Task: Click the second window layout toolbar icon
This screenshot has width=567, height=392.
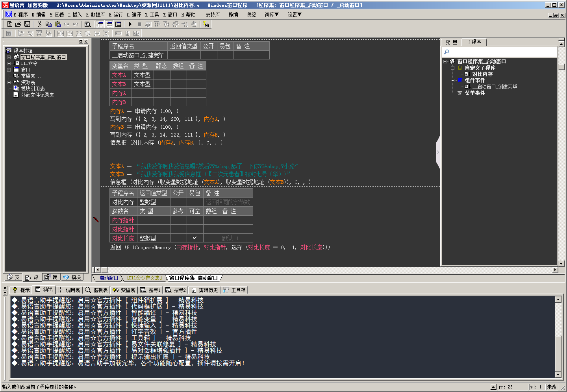Action: pyautogui.click(x=109, y=24)
